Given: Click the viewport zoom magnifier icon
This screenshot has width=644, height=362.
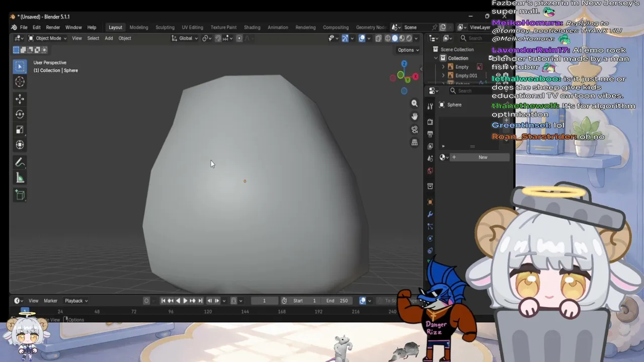Looking at the screenshot, I should click(x=415, y=103).
